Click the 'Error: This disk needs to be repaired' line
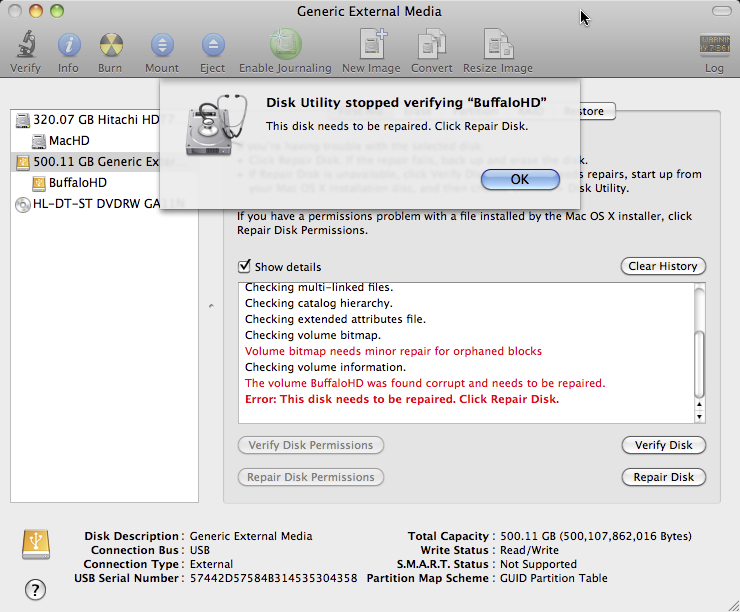 pos(402,399)
